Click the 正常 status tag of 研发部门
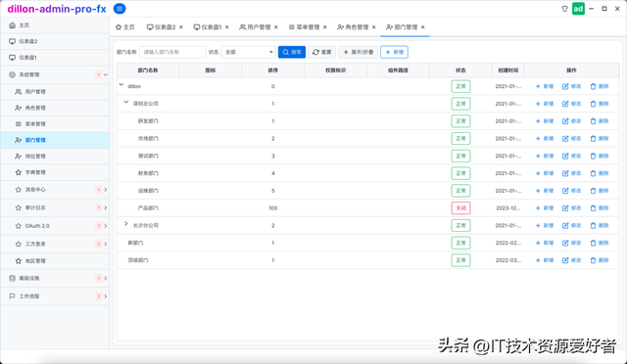 (460, 121)
